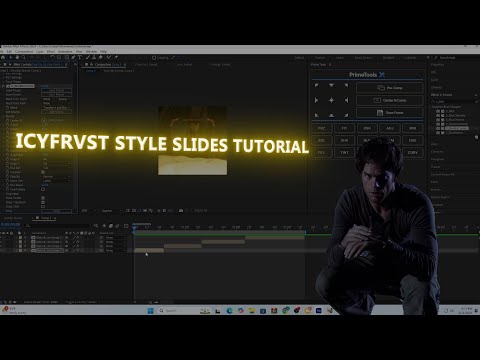Select the Pen tool
This screenshot has height=360, width=480.
point(73,57)
